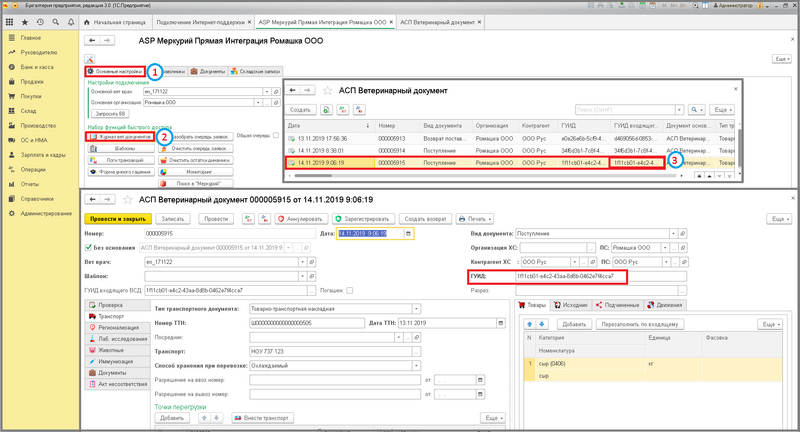Open calendar picker for Дата field
This screenshot has width=800, height=432.
click(408, 234)
